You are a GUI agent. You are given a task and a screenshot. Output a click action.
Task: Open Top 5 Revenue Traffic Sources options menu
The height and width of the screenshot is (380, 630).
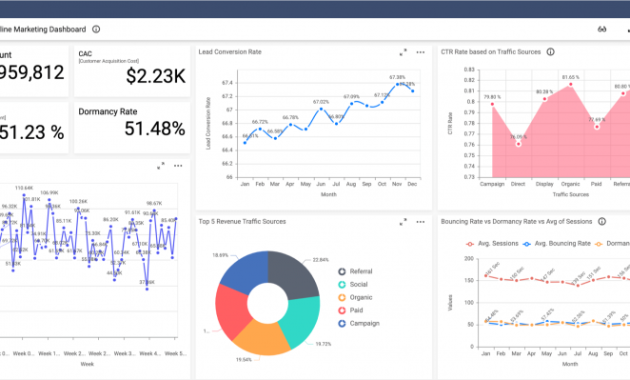click(420, 222)
